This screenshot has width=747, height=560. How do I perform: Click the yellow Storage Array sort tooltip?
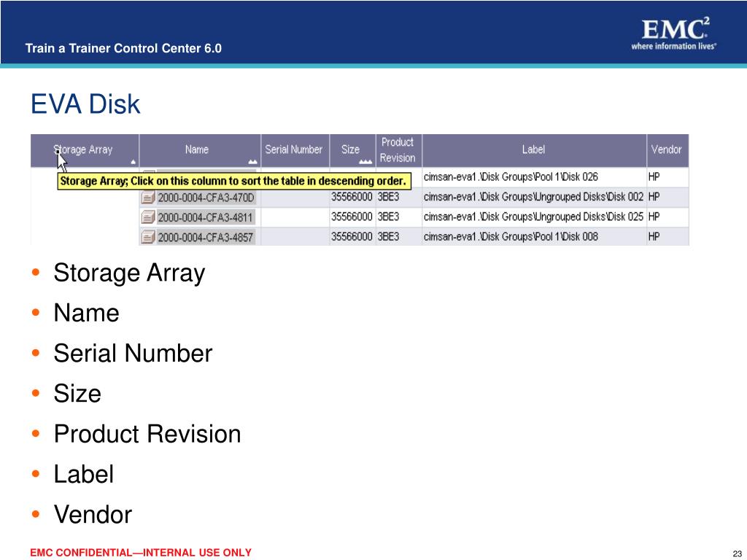pos(233,182)
